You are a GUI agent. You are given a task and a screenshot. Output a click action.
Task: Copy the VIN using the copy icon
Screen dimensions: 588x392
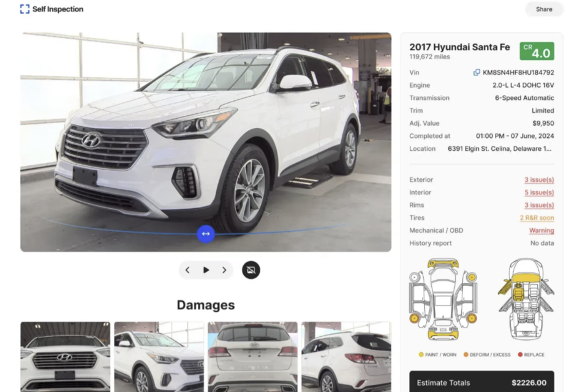(x=477, y=72)
